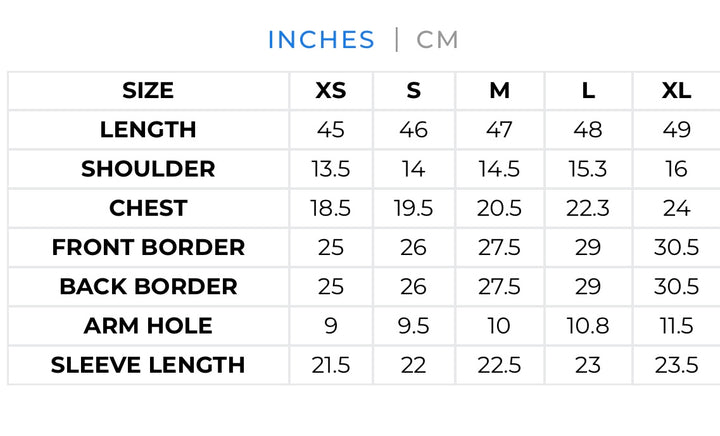Select the L column header
720x436 pixels.
click(588, 90)
